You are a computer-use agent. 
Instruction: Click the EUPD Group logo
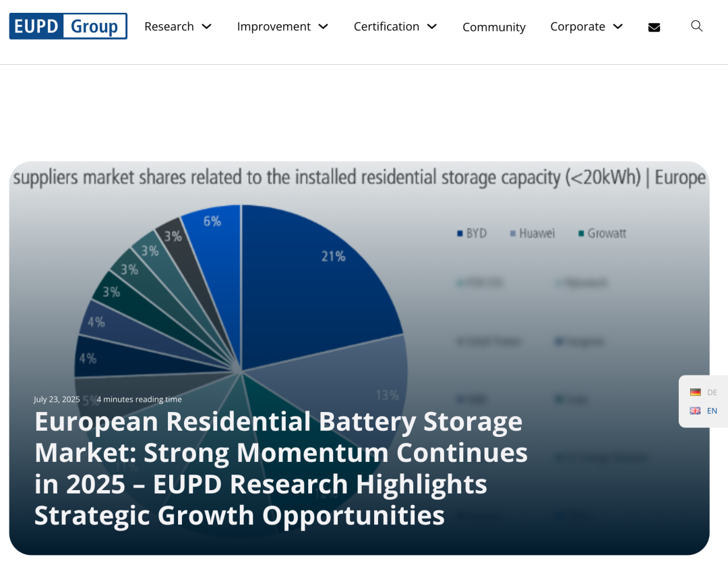click(x=68, y=26)
